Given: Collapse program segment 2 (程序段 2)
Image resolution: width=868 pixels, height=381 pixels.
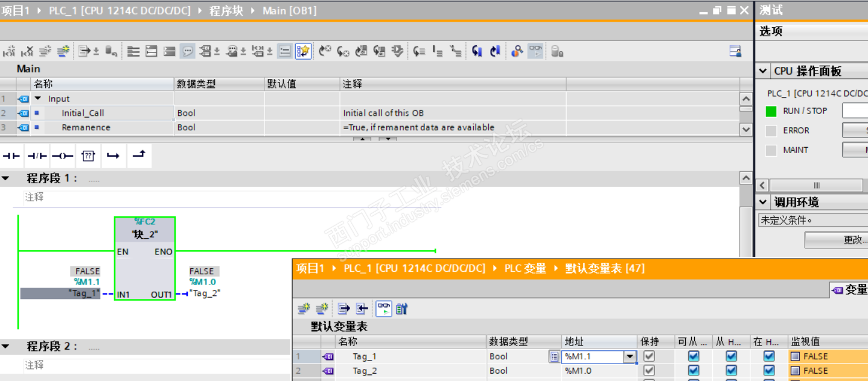Looking at the screenshot, I should (5, 347).
